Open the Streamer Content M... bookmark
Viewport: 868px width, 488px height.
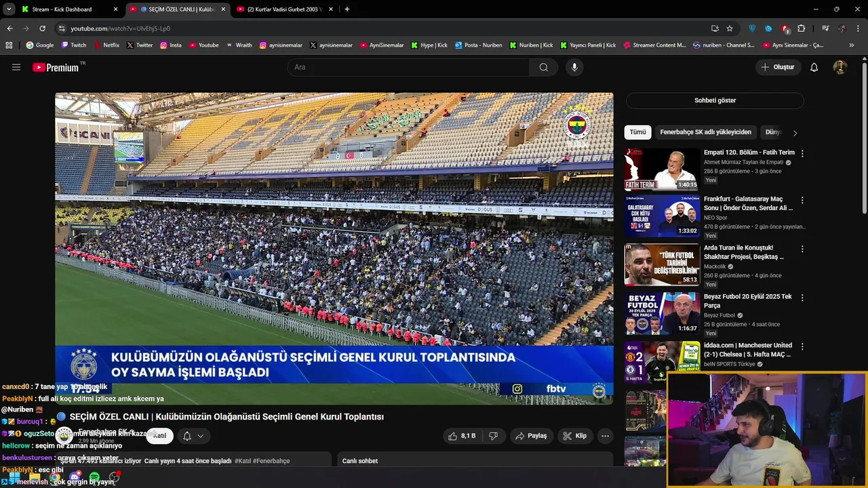(654, 45)
